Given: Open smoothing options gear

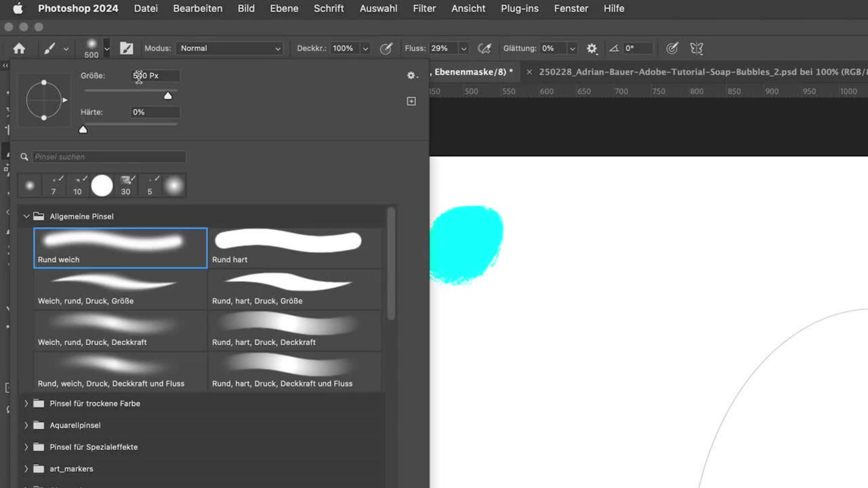Looking at the screenshot, I should [x=592, y=48].
